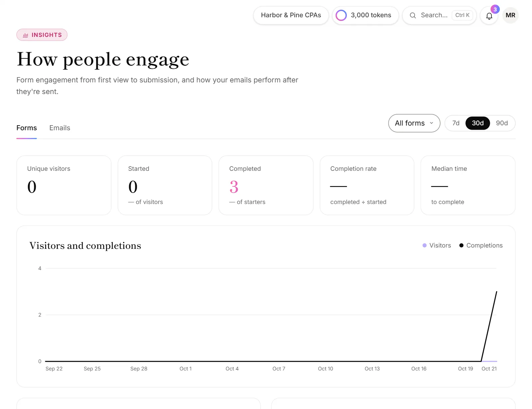
Task: Open the MR user avatar menu
Action: point(510,15)
